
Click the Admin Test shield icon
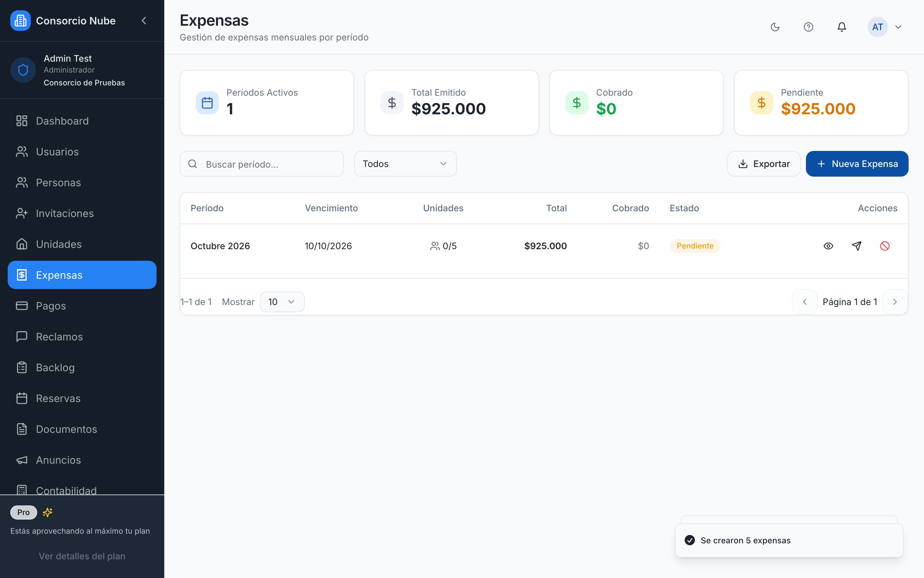(x=23, y=70)
